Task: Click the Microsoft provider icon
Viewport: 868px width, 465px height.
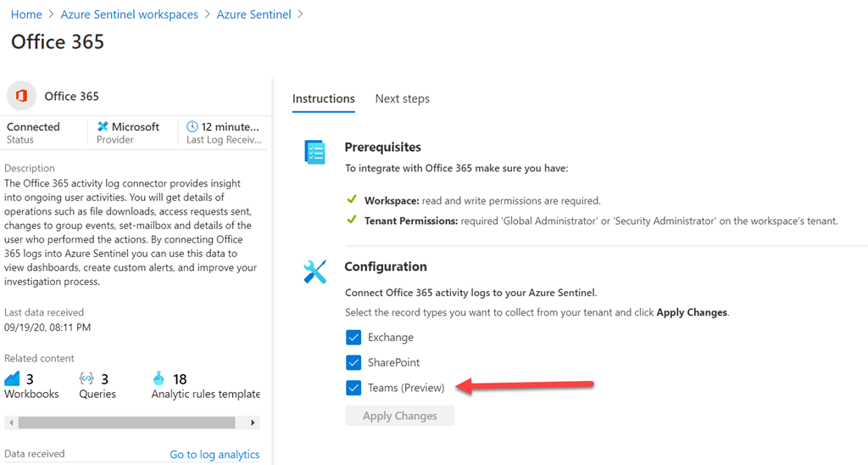Action: coord(103,126)
